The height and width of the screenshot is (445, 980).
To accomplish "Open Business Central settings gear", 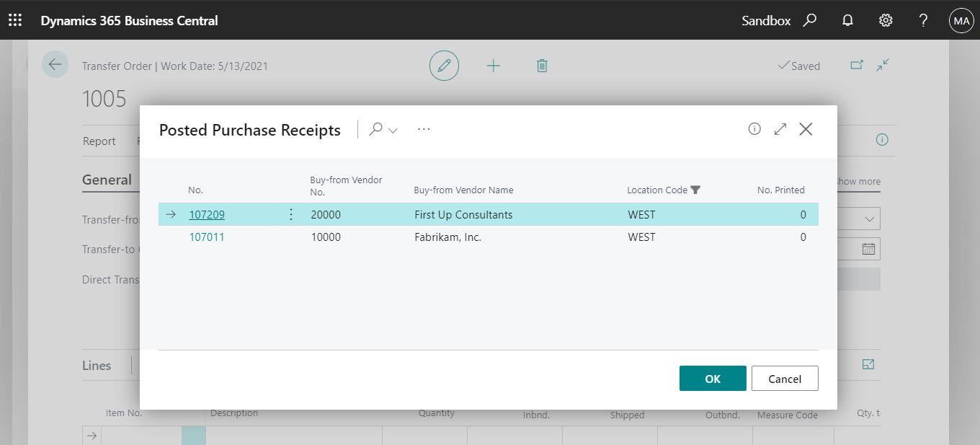I will click(x=885, y=19).
